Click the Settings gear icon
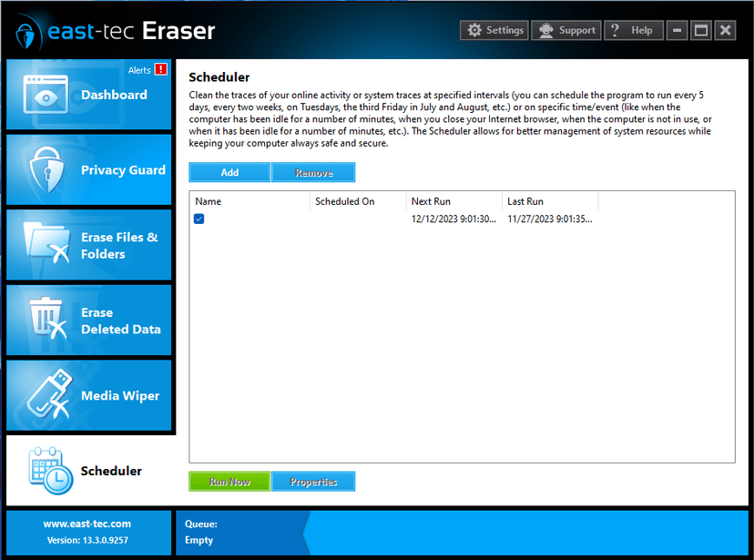The width and height of the screenshot is (754, 560). [x=474, y=30]
